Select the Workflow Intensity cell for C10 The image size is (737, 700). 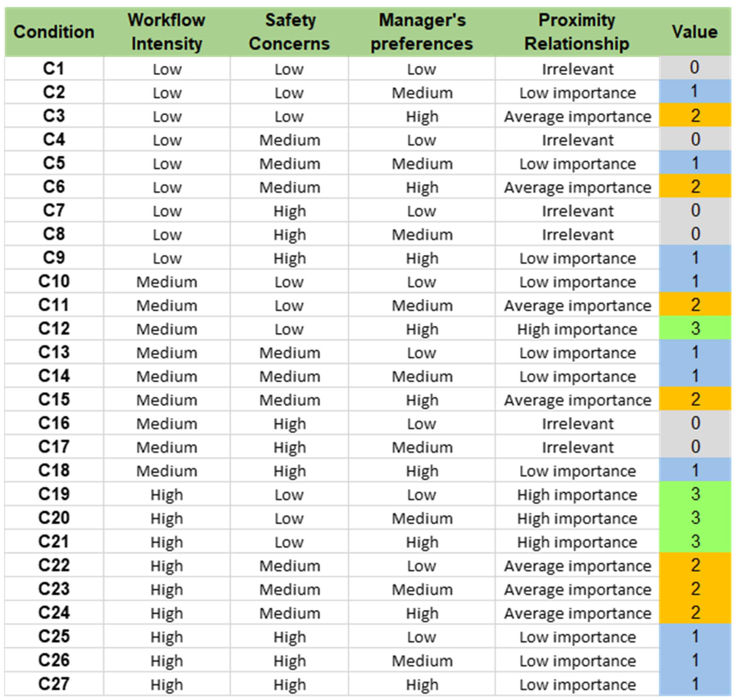166,282
